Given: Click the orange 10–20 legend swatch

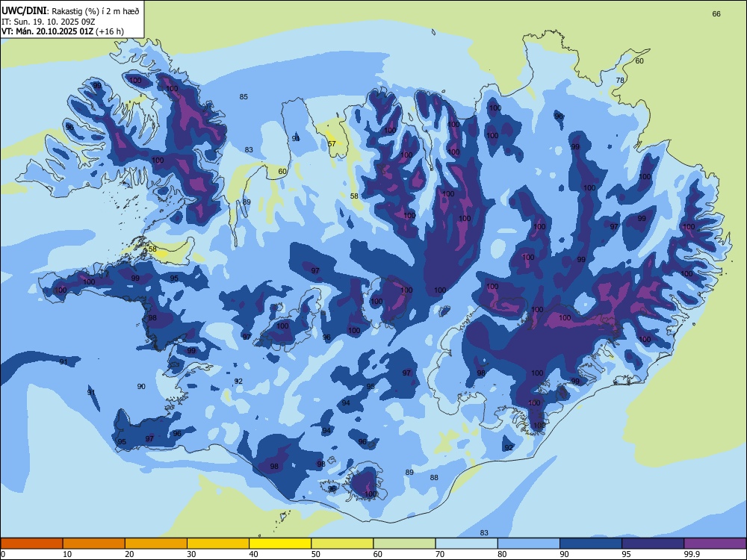Looking at the screenshot, I should click(x=94, y=544).
